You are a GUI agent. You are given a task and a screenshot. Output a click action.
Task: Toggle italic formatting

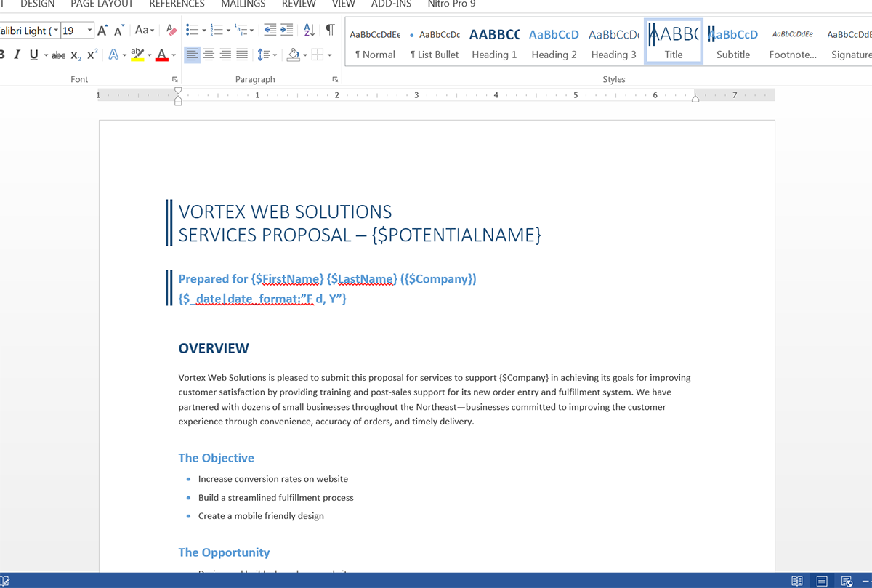16,55
